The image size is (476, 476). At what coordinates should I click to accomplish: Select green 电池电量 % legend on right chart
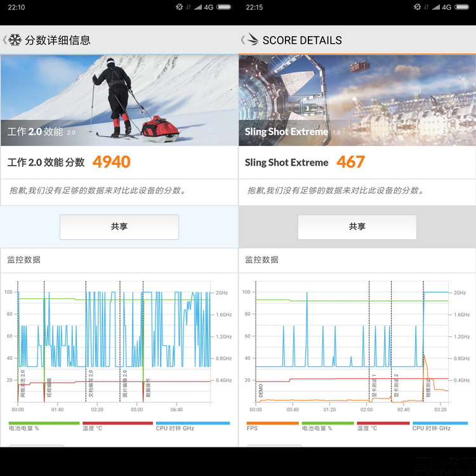coord(327,423)
